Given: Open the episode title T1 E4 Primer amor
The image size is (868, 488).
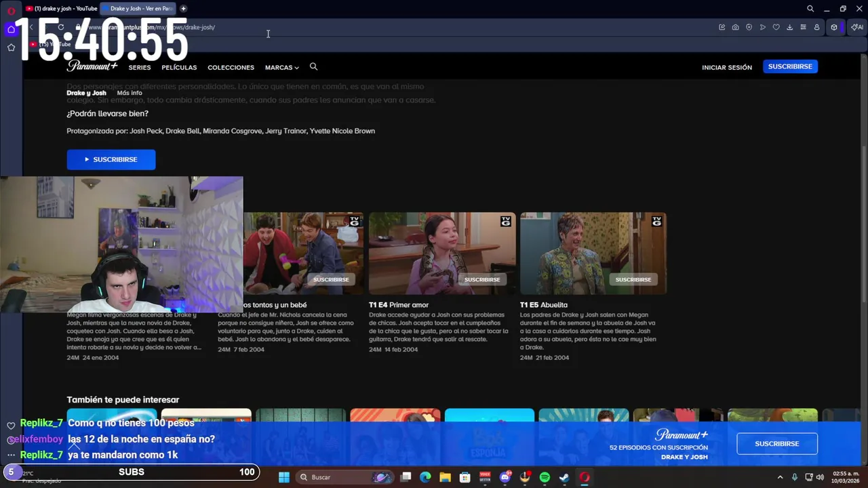Looking at the screenshot, I should (x=399, y=305).
